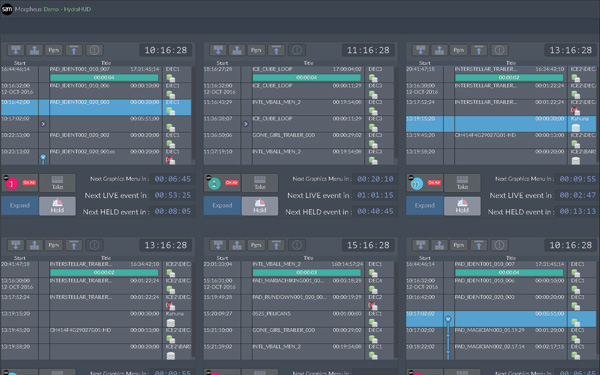
Task: Click the double-arrow down icon in the 15:16:28 panel
Action: click(218, 245)
